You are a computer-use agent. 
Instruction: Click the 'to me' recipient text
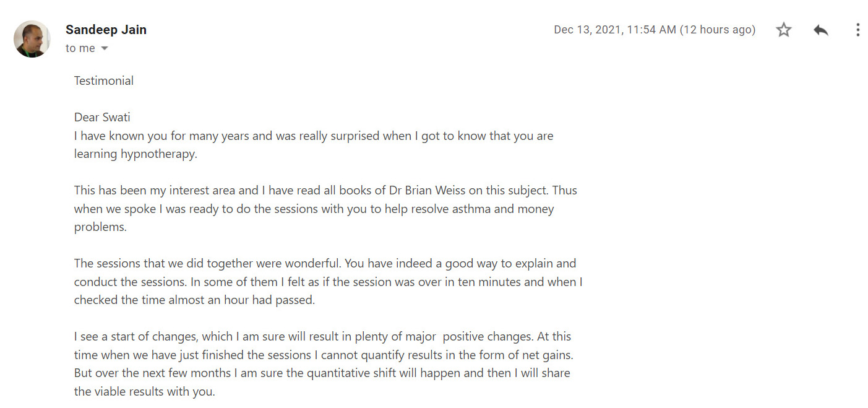80,48
